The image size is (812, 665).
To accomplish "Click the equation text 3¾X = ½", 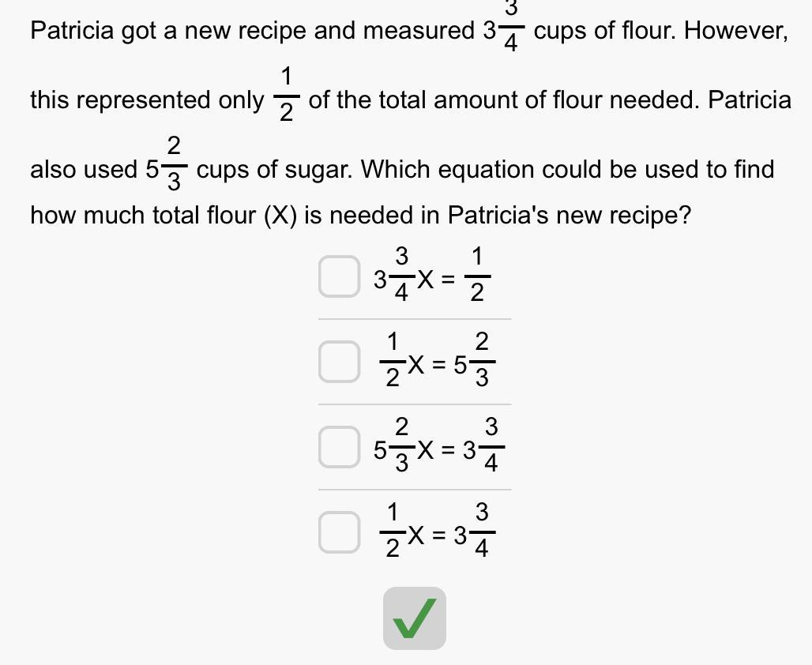I will (x=432, y=277).
